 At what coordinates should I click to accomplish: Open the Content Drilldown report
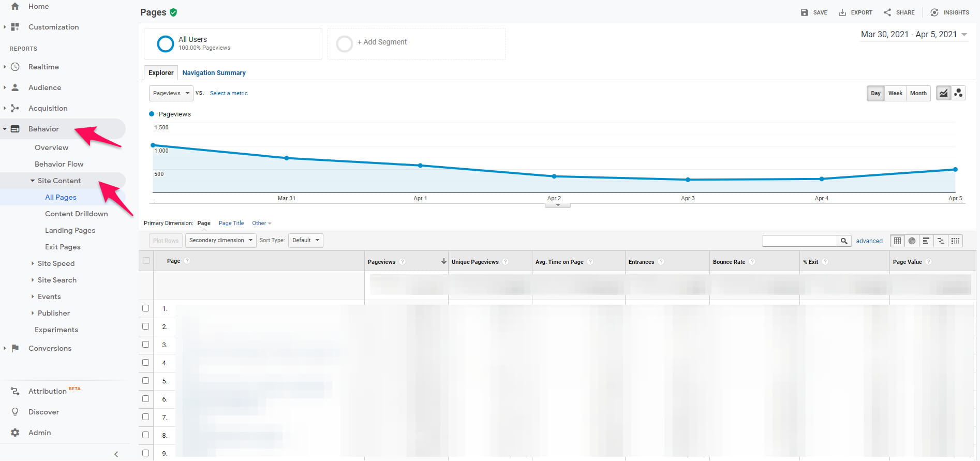point(77,214)
